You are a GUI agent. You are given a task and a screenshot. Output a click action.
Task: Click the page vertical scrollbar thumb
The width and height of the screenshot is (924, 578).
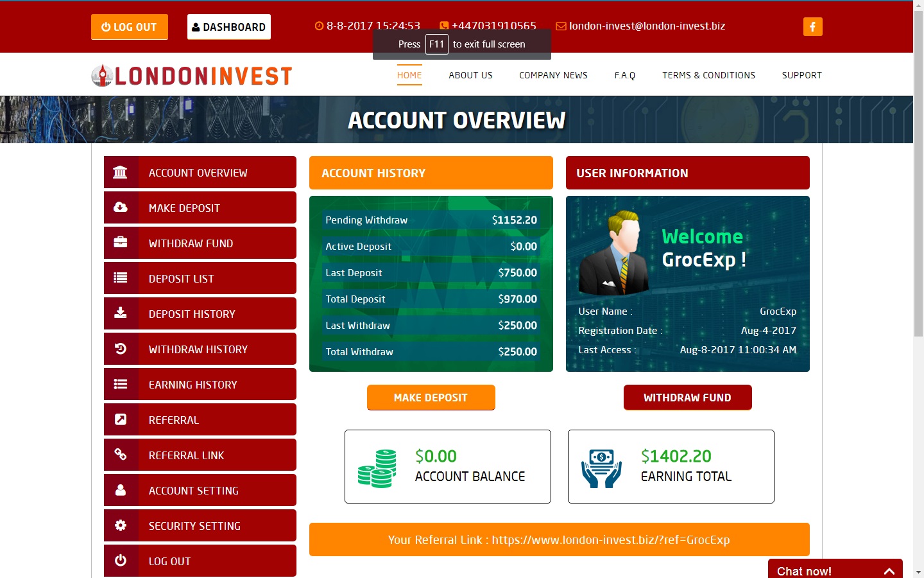(x=918, y=173)
